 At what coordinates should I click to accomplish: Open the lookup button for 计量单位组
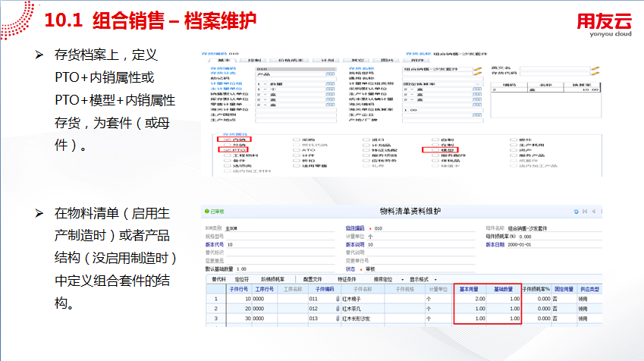tap(330, 83)
